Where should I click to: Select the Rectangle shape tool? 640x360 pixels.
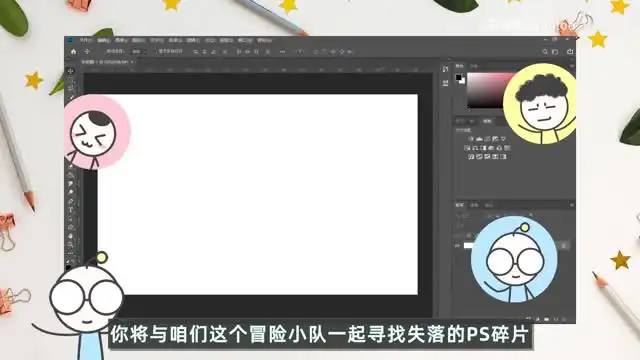click(x=71, y=227)
